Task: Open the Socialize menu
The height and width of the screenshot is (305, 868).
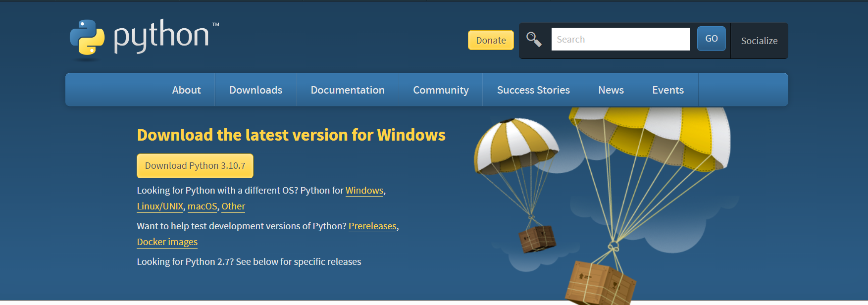Action: (759, 41)
